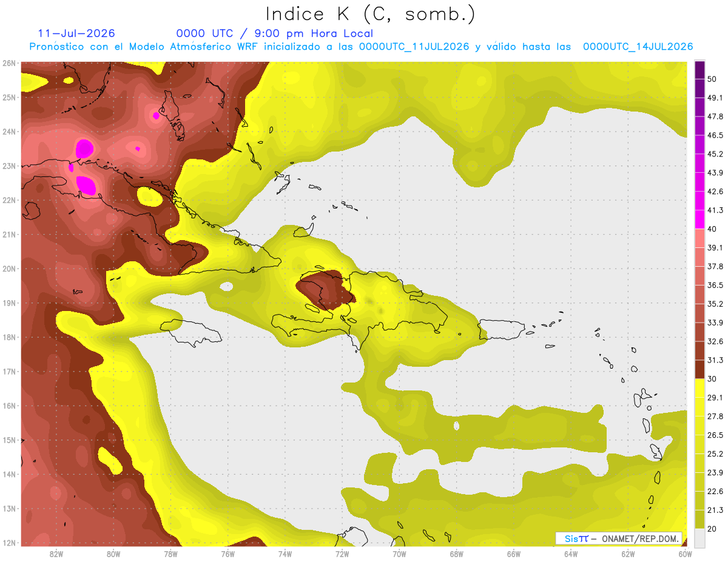Click the "SisPI - ONAMET/REP.DOM." credit label
This screenshot has height=562, width=728.
pyautogui.click(x=619, y=538)
